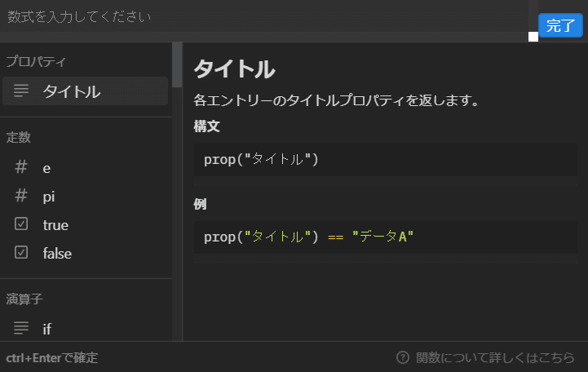Click the hash icon next to pi
Viewport: 588px width, 372px height.
pyautogui.click(x=21, y=195)
